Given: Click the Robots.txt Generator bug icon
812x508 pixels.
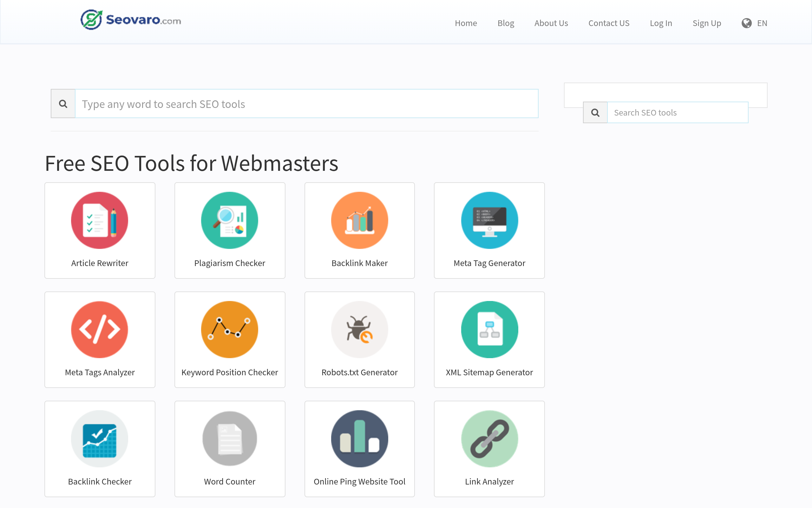Looking at the screenshot, I should pos(359,330).
